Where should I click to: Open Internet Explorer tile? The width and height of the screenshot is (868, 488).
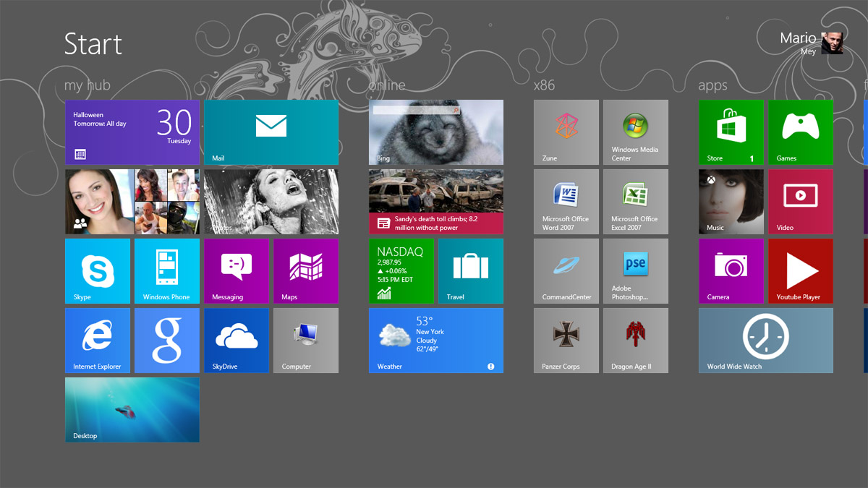98,341
